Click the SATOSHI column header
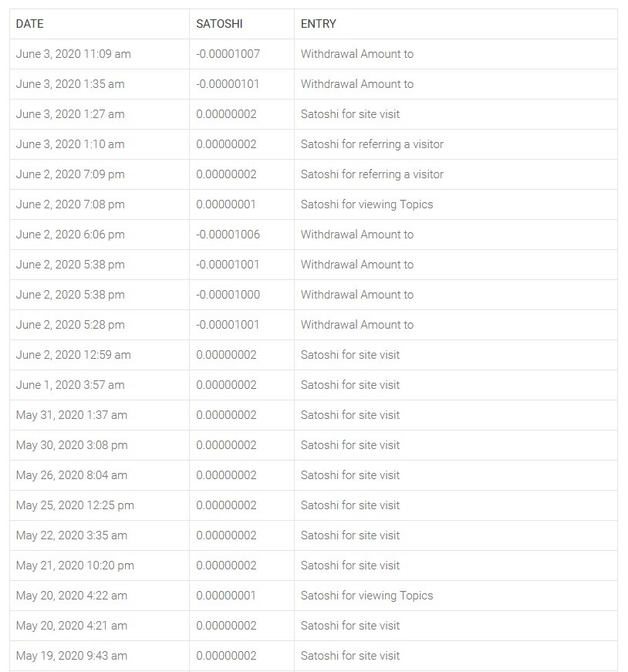 pos(219,24)
